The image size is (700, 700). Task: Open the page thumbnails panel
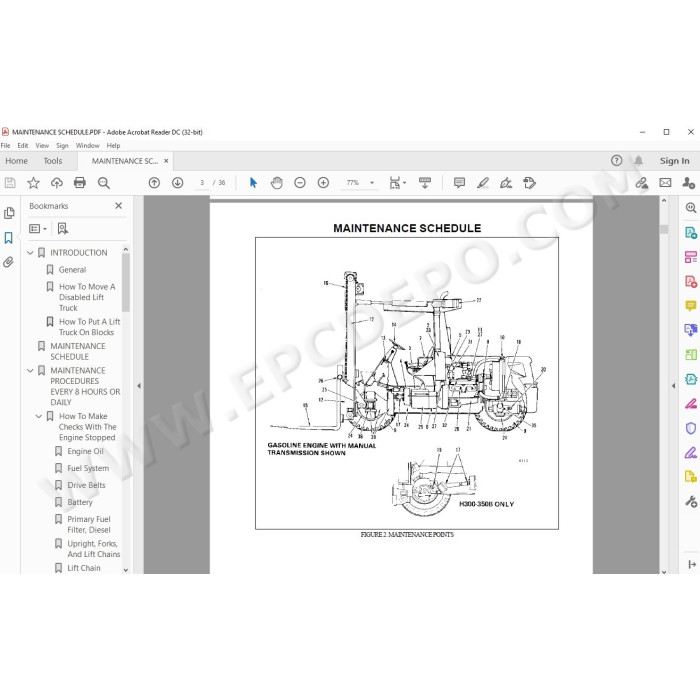pyautogui.click(x=9, y=213)
